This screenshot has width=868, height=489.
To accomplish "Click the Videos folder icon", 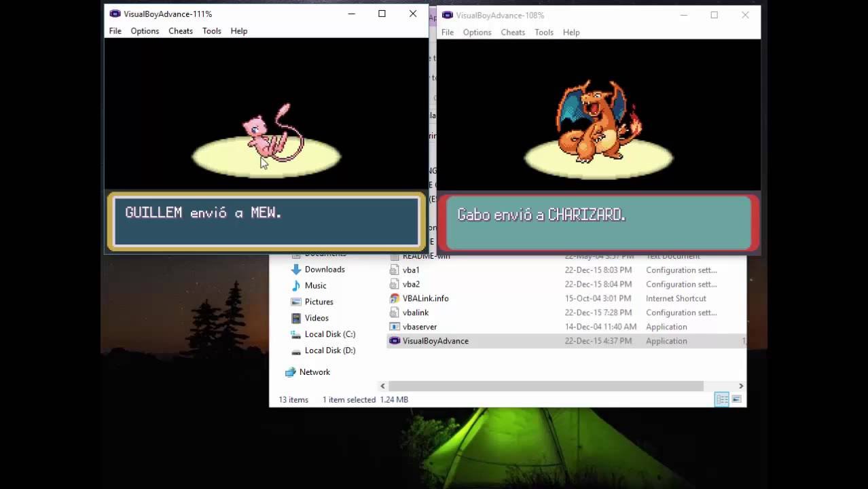I will pyautogui.click(x=295, y=318).
